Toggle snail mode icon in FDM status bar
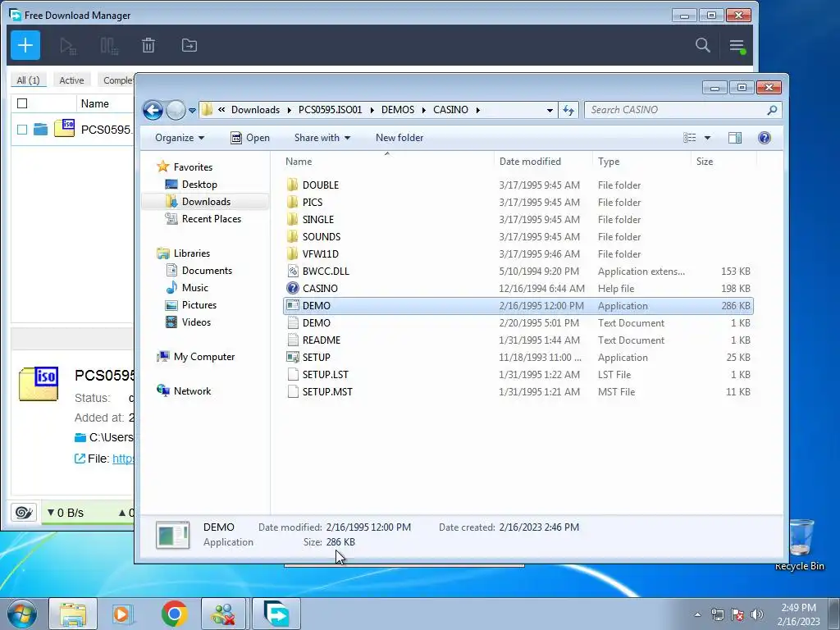This screenshot has width=840, height=630. pyautogui.click(x=24, y=513)
